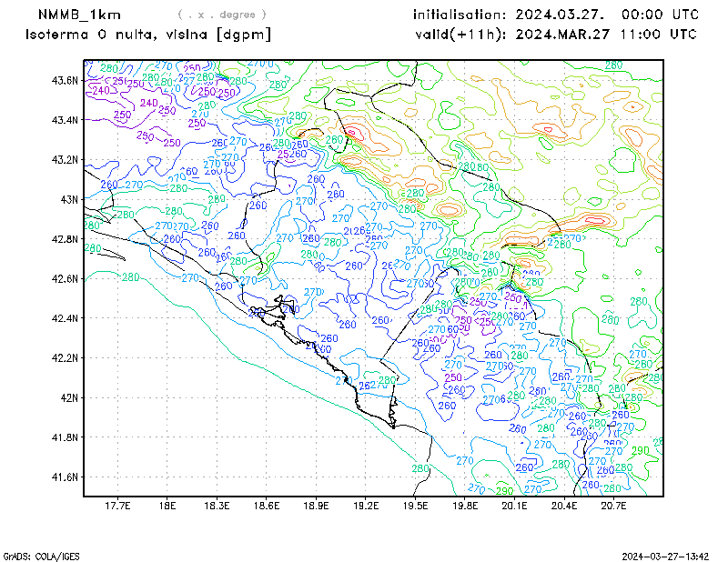Click the 18E longitude label
728x562 pixels.
tap(167, 506)
